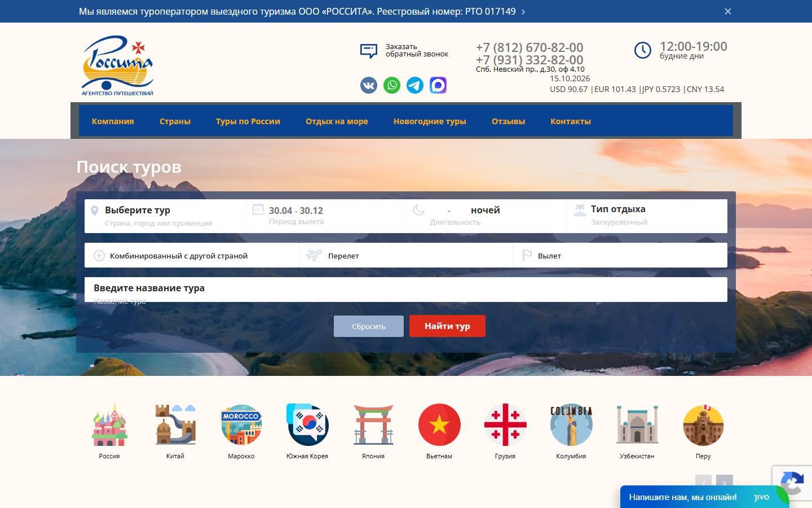
Task: Close the tour operator notice banner
Action: click(728, 11)
